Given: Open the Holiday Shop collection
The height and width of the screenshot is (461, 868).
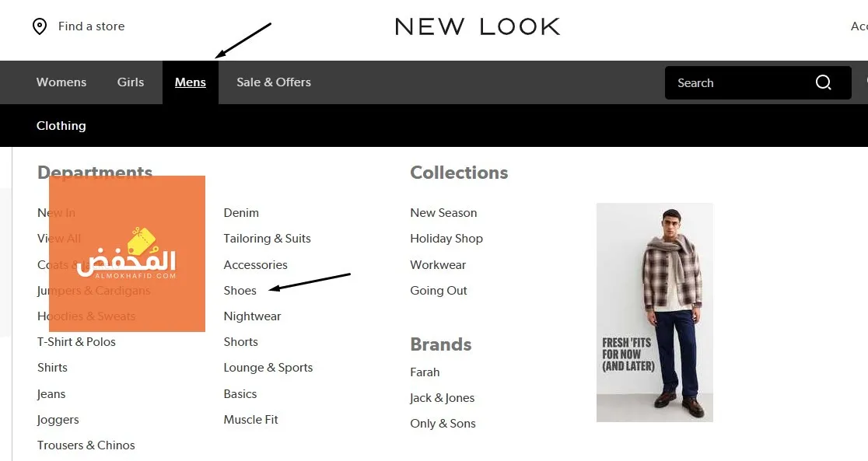Looking at the screenshot, I should pos(446,239).
